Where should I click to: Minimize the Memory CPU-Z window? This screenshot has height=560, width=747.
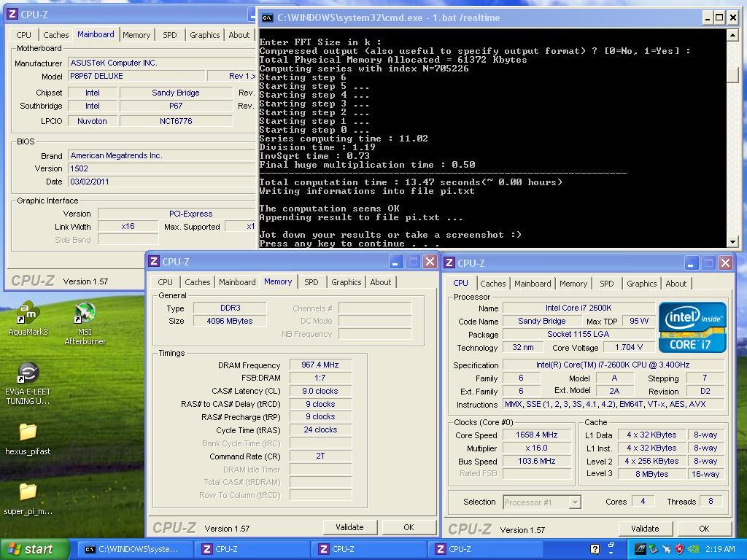(396, 262)
